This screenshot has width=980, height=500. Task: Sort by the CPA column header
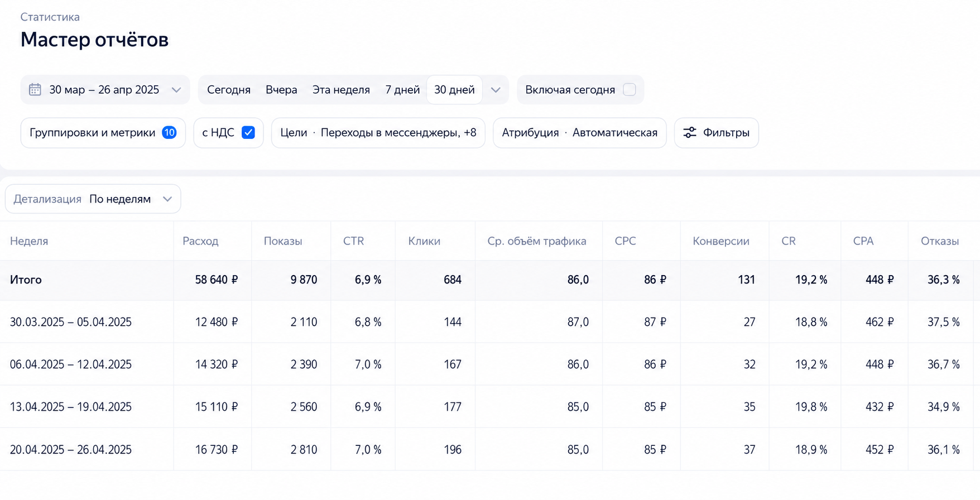[863, 241]
